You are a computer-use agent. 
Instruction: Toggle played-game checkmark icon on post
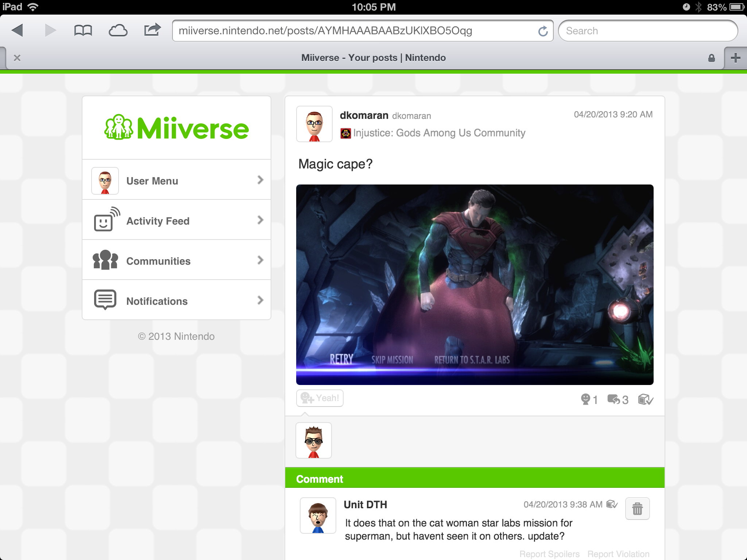tap(645, 400)
